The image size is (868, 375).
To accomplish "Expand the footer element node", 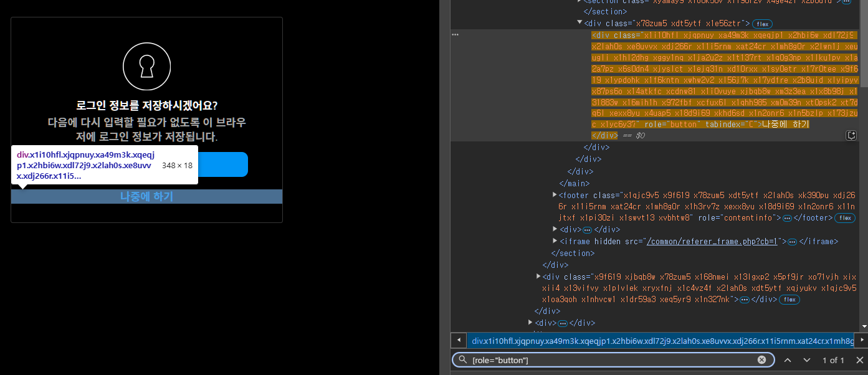I will point(555,195).
